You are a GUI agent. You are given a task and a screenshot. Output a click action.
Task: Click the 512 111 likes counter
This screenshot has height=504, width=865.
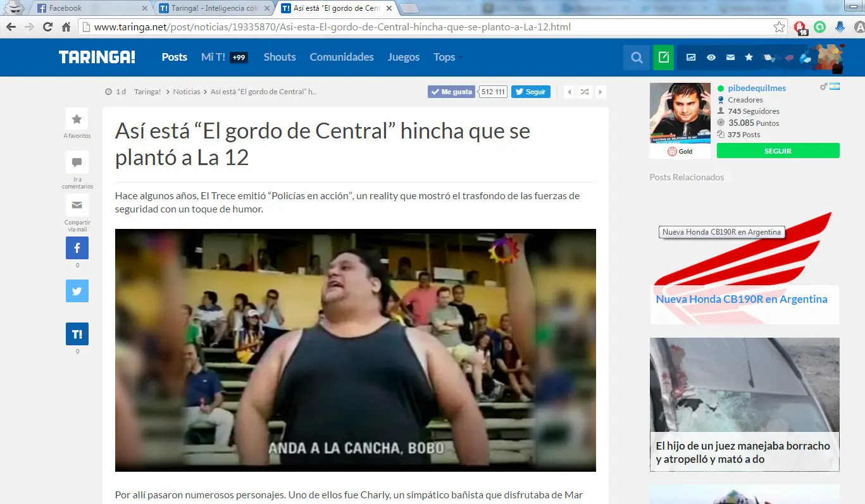pyautogui.click(x=494, y=92)
